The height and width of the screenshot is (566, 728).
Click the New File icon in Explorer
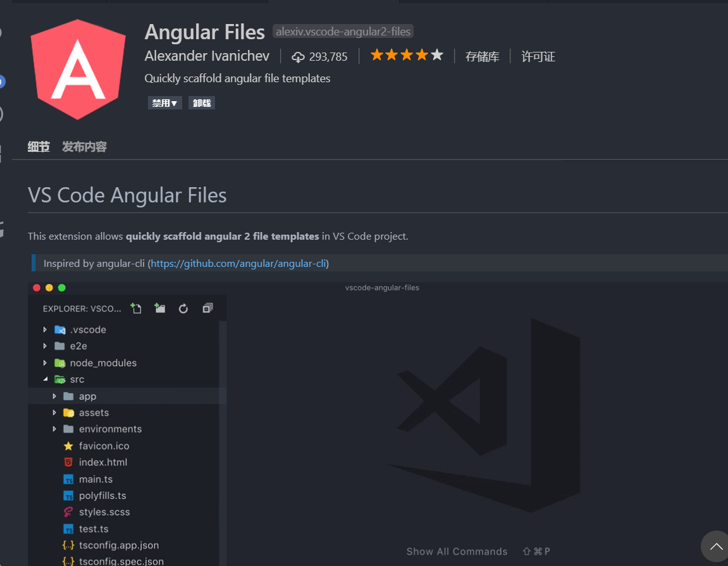[x=136, y=309]
